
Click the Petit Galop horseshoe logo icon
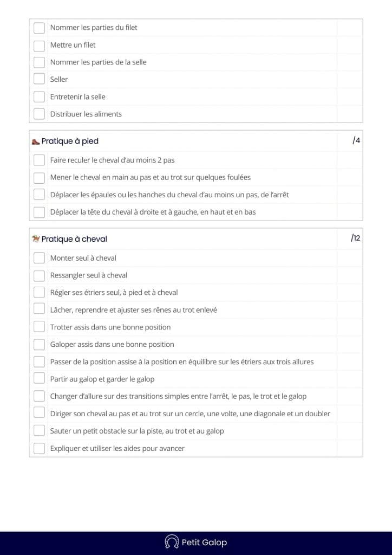172,542
